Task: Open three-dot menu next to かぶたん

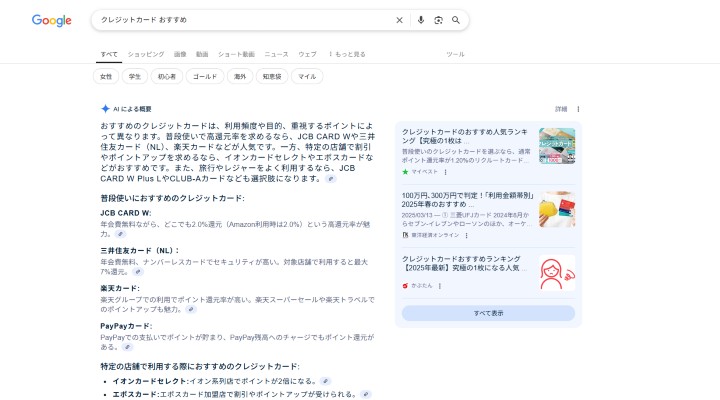Action: point(440,286)
